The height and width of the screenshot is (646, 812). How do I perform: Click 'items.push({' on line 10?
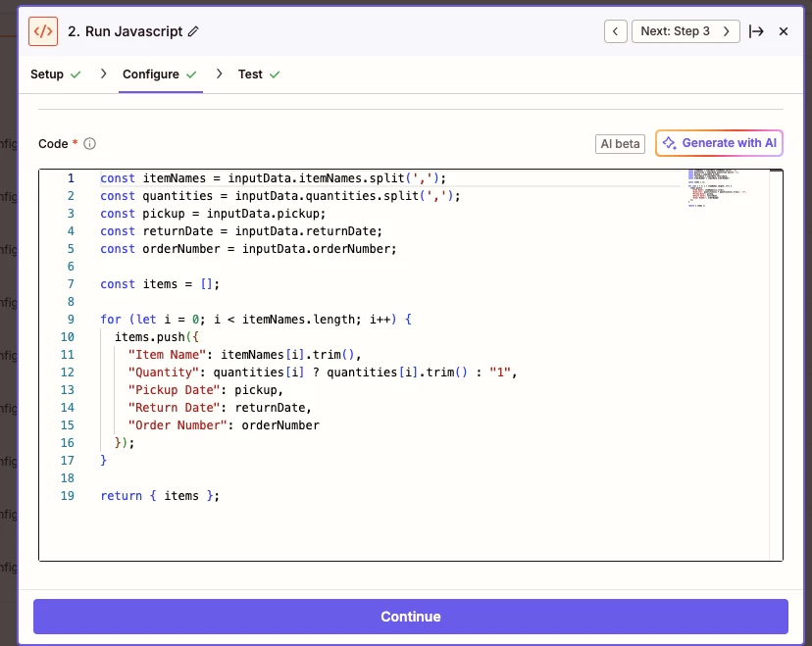pos(156,336)
